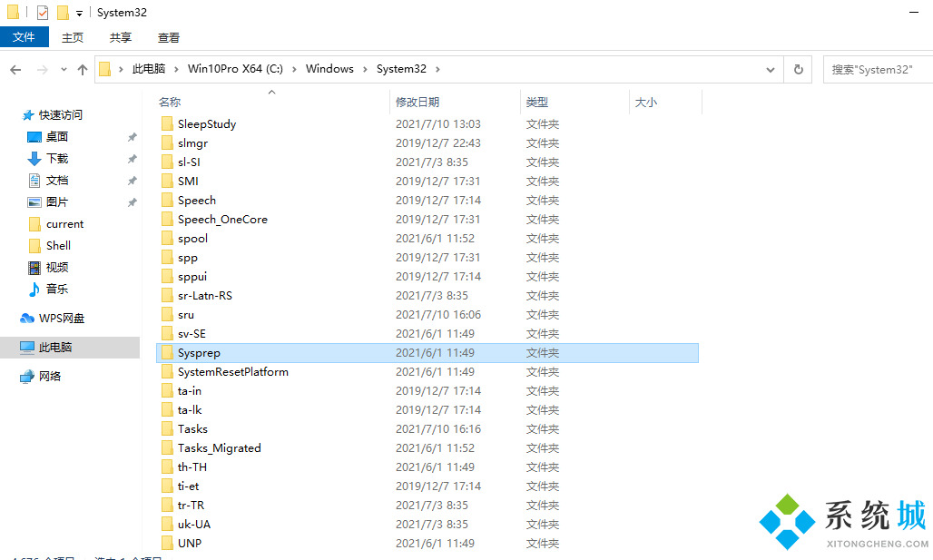Select the sl-SI folder name
Screen dimensions: 933x560
189,162
